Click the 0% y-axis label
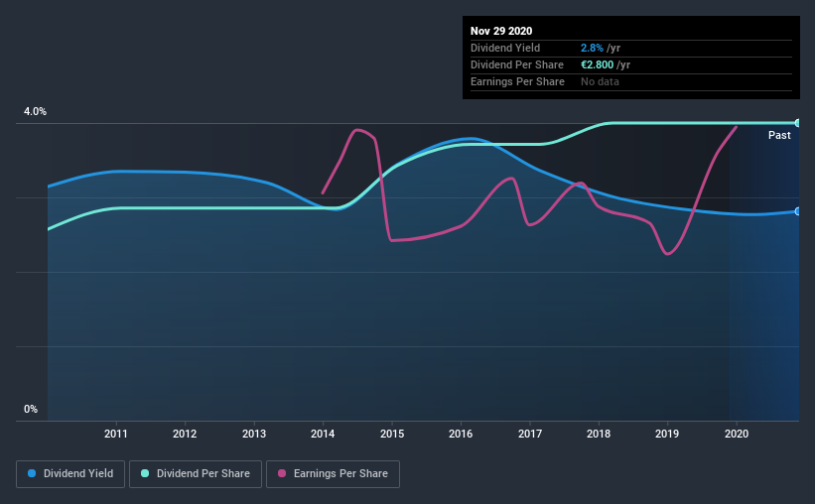The image size is (815, 504). coord(31,410)
